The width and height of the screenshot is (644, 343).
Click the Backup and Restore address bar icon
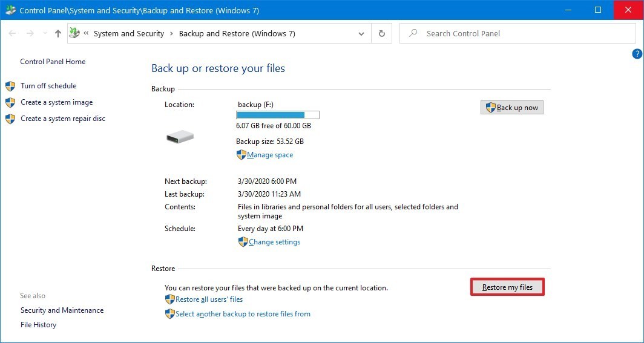pos(74,33)
